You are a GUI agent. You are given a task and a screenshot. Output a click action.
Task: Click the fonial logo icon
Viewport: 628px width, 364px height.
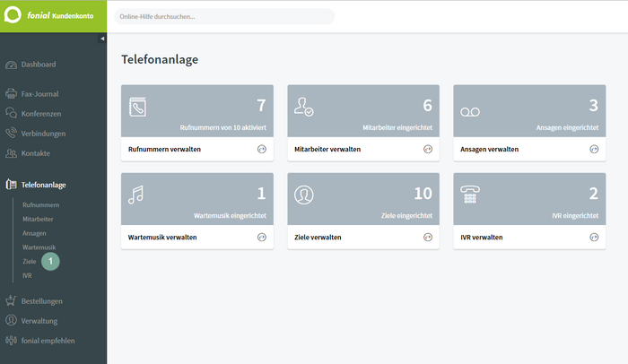pos(13,16)
